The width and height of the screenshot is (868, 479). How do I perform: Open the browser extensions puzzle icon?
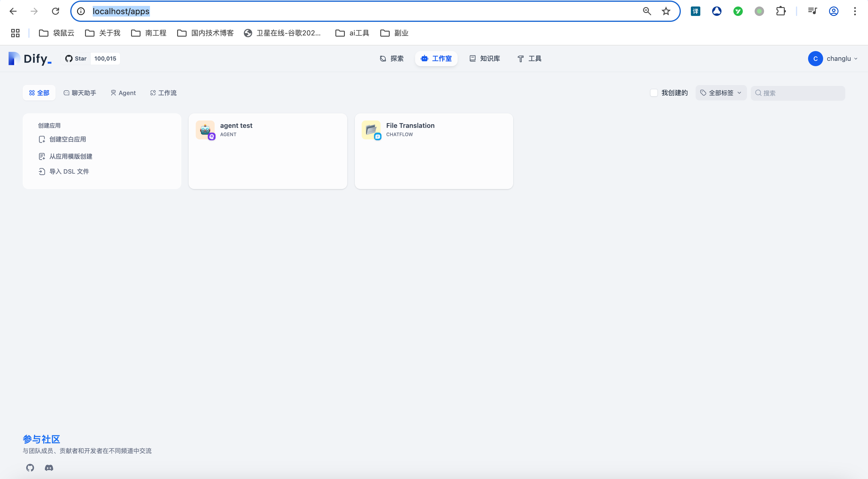pos(780,11)
